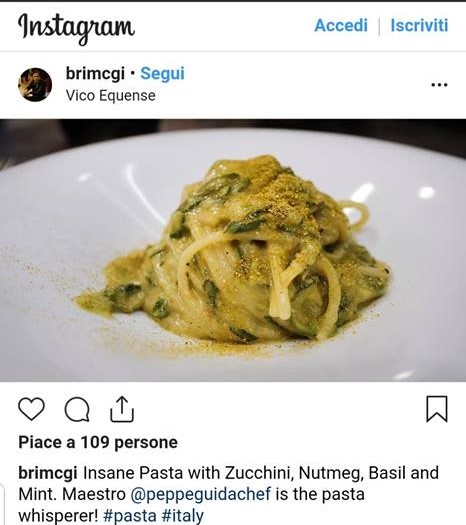Open the Vico Equense location tag
The height and width of the screenshot is (525, 466).
(111, 96)
